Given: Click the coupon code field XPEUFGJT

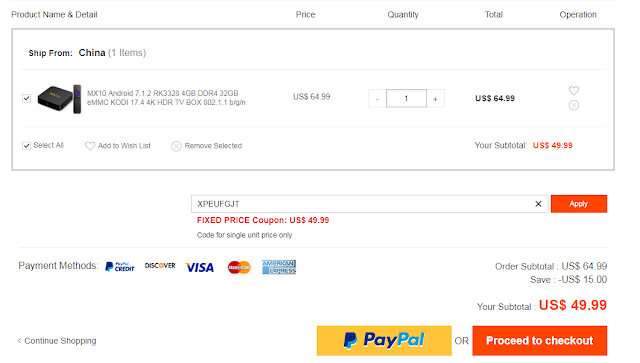Looking at the screenshot, I should click(x=362, y=204).
